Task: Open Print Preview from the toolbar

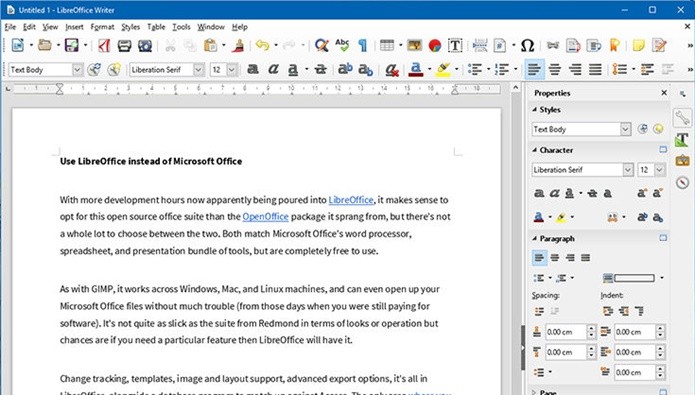Action: coord(144,45)
